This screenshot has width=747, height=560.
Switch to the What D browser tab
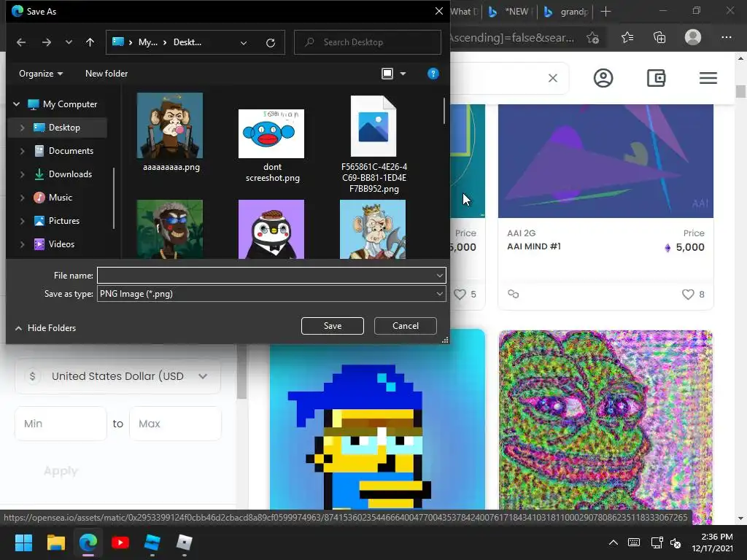pyautogui.click(x=465, y=12)
